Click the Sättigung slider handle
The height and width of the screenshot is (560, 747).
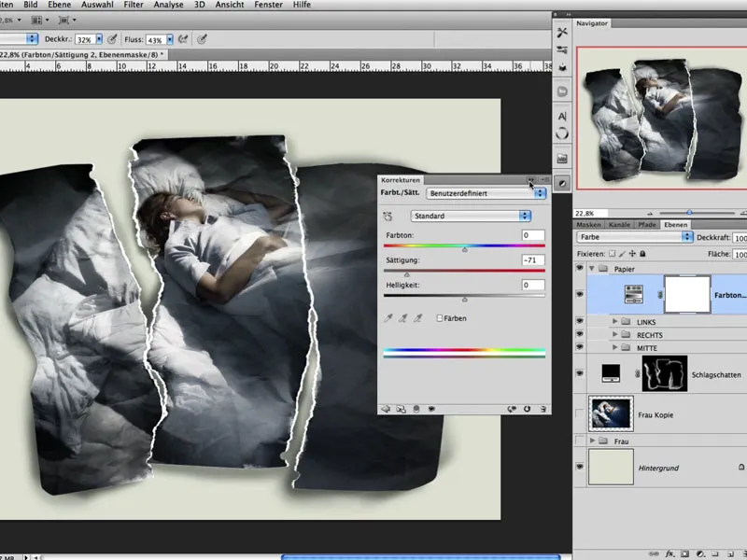click(407, 274)
